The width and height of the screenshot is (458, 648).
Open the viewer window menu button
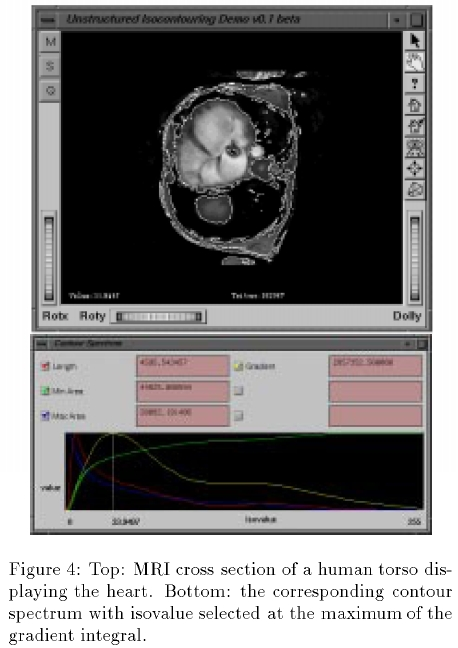[x=48, y=19]
